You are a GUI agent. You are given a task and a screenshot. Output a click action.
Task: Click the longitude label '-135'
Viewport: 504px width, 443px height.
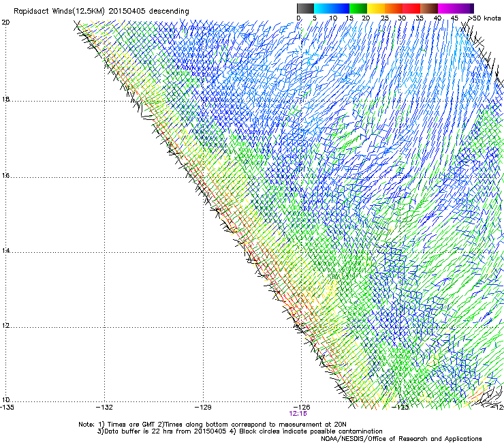6,408
